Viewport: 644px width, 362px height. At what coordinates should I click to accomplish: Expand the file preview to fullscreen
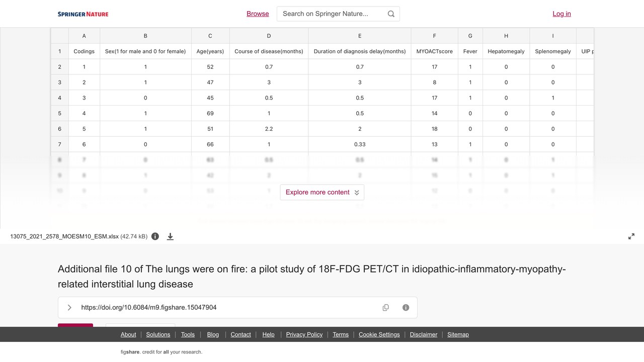click(x=631, y=236)
